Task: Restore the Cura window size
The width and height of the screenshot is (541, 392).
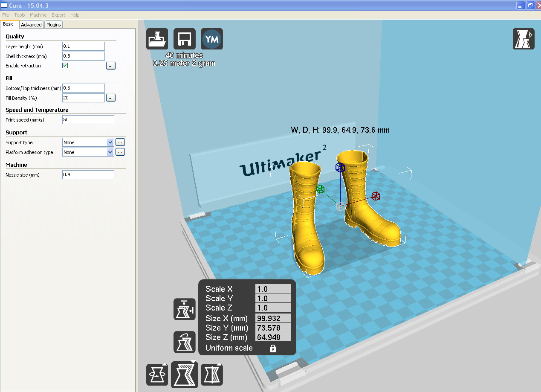Action: coord(530,5)
